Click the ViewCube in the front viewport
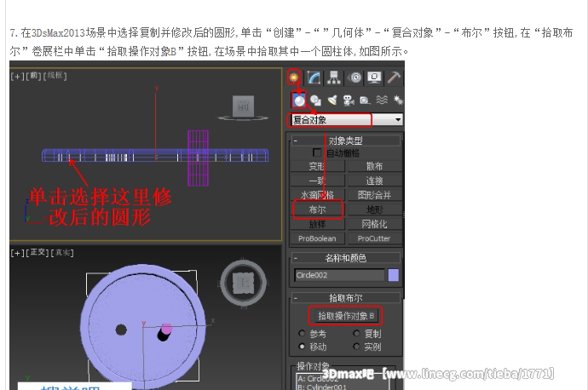The width and height of the screenshot is (588, 390). [x=243, y=107]
